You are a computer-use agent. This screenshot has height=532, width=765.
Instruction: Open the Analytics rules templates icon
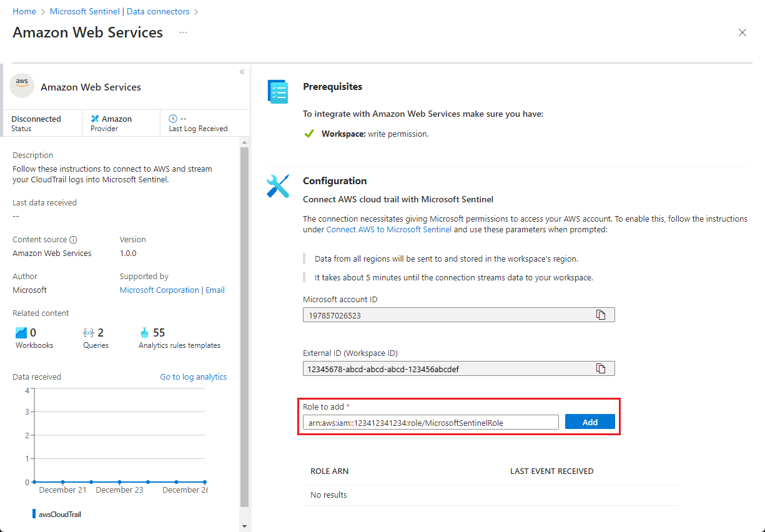tap(145, 332)
